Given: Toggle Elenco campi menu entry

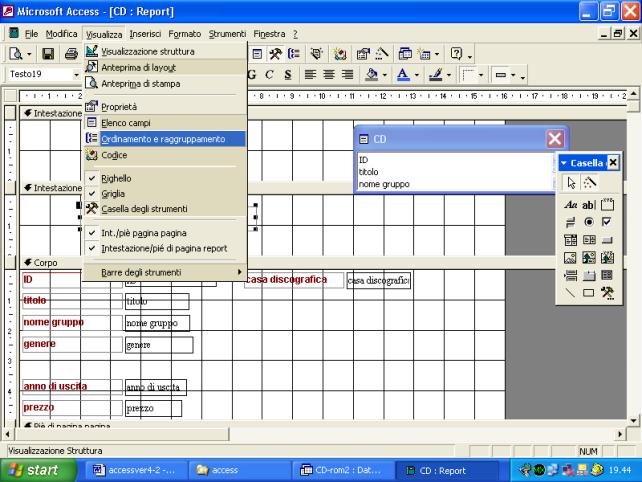Looking at the screenshot, I should (x=165, y=123).
